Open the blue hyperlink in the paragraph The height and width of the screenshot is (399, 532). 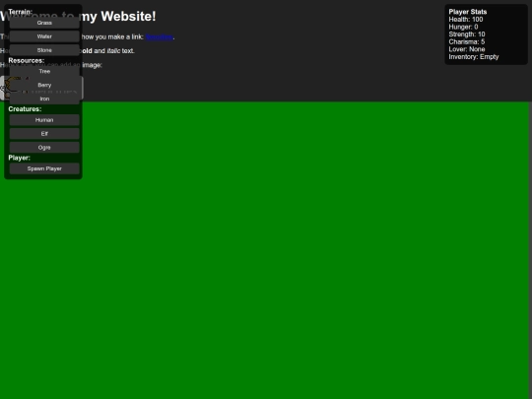(160, 37)
